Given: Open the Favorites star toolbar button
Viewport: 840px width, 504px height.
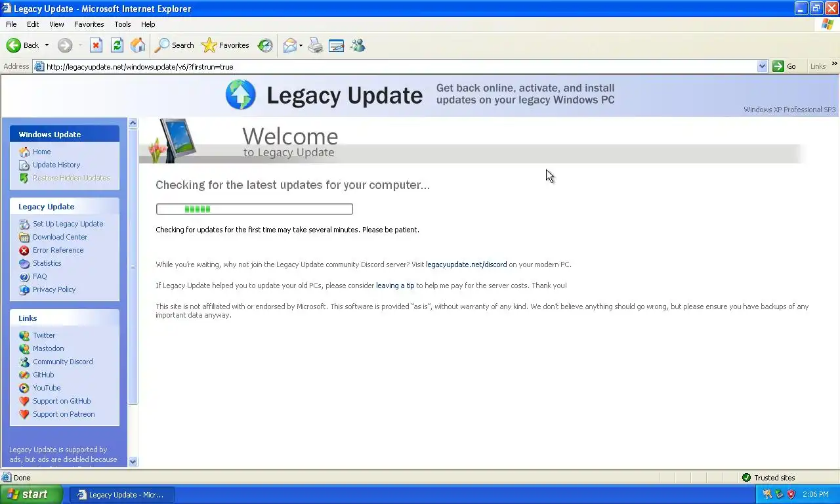Looking at the screenshot, I should click(225, 45).
